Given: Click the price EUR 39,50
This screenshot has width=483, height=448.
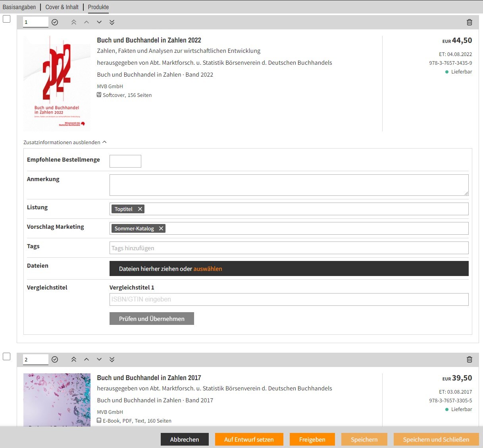Looking at the screenshot, I should 457,378.
